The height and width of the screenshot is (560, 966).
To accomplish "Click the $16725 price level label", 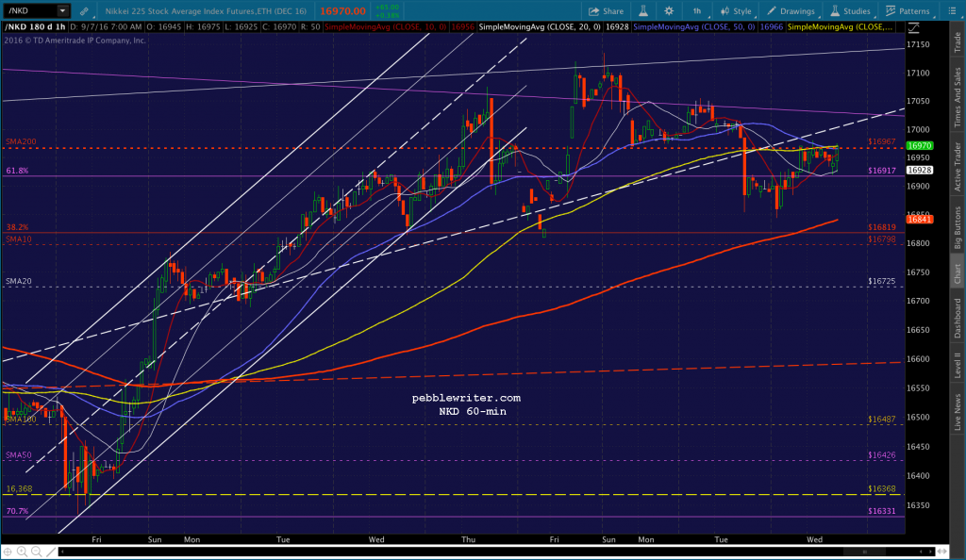I will pyautogui.click(x=882, y=281).
